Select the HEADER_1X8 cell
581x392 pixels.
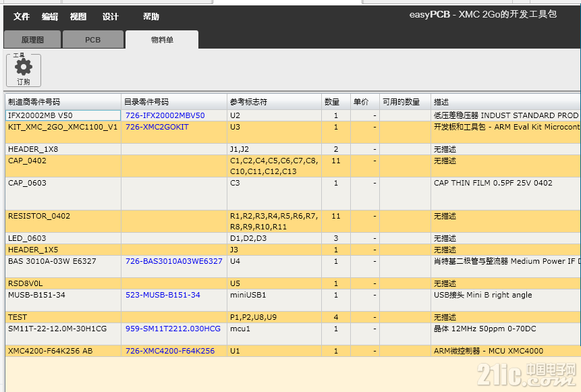[x=63, y=149]
